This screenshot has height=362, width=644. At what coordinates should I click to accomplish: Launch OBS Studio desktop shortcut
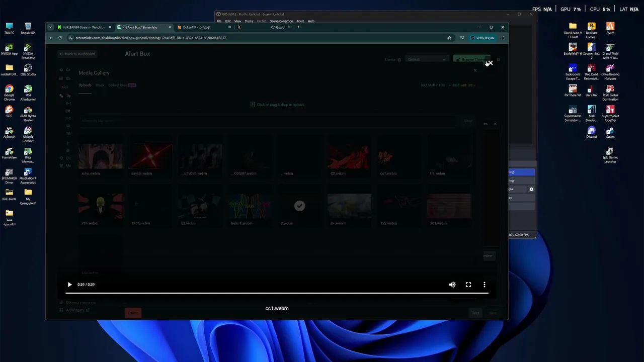28,70
